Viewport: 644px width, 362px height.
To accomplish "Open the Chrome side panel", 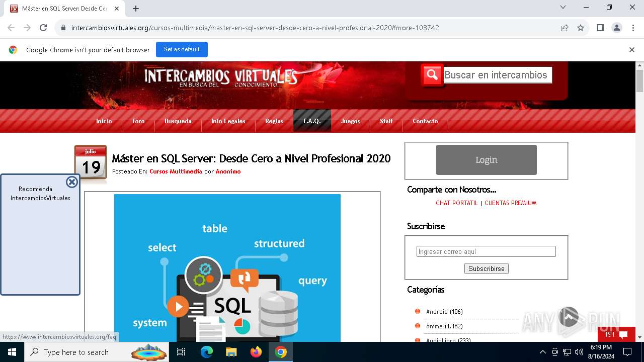I will (601, 28).
